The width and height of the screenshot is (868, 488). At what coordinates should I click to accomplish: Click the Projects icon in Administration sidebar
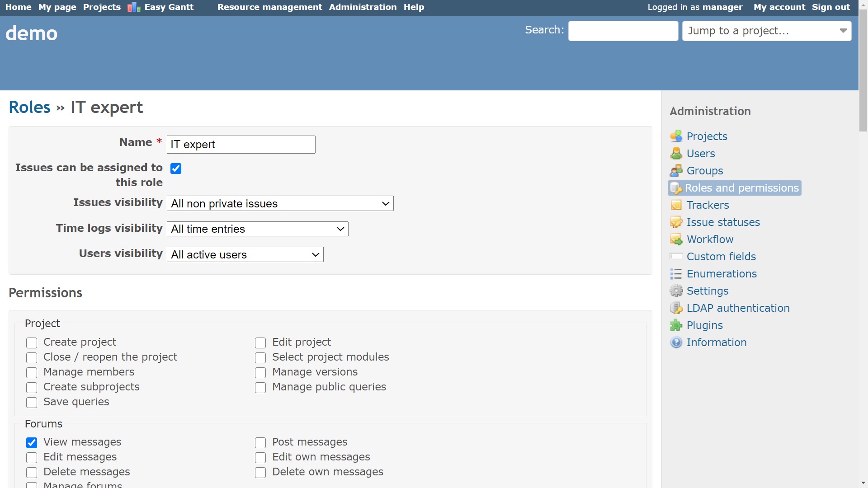tap(676, 136)
